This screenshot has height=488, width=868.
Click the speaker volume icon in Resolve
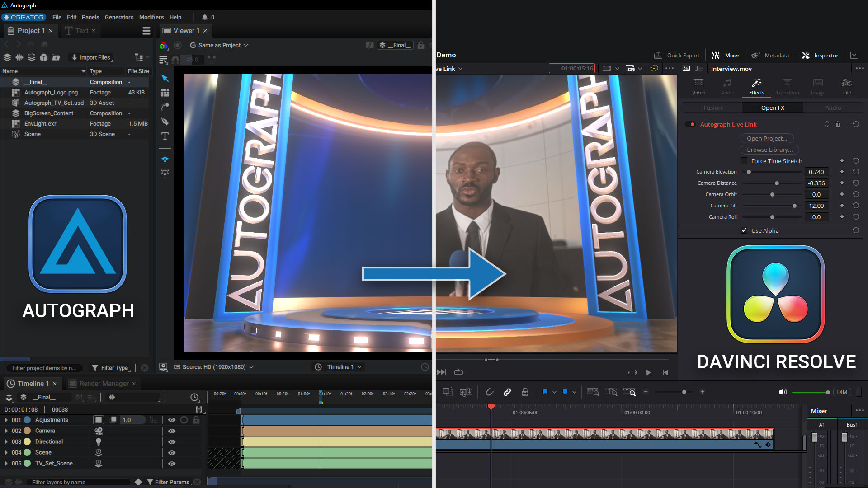(x=783, y=392)
